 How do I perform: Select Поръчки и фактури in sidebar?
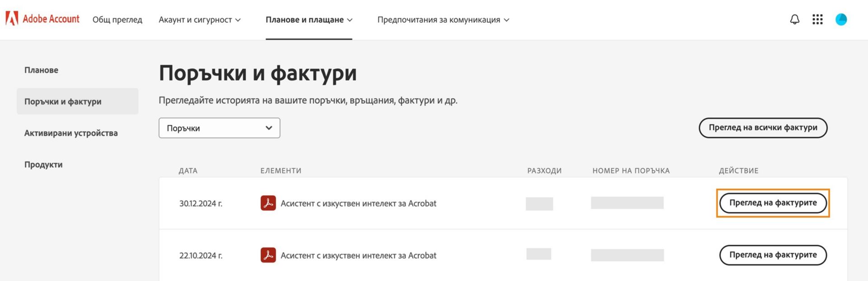pyautogui.click(x=63, y=102)
